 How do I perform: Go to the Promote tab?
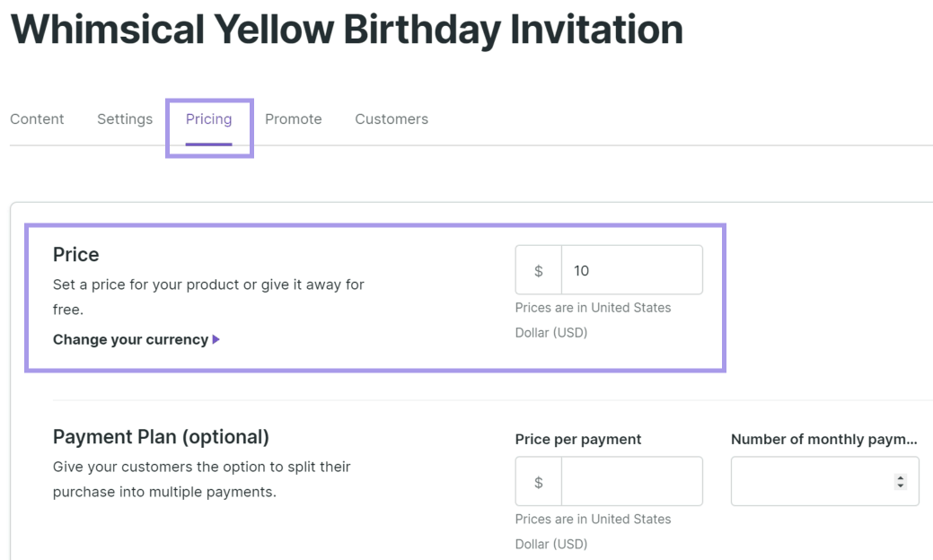tap(293, 119)
